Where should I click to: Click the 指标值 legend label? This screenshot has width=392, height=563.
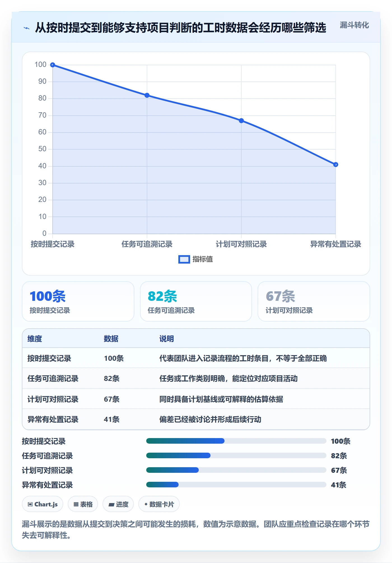tap(203, 259)
